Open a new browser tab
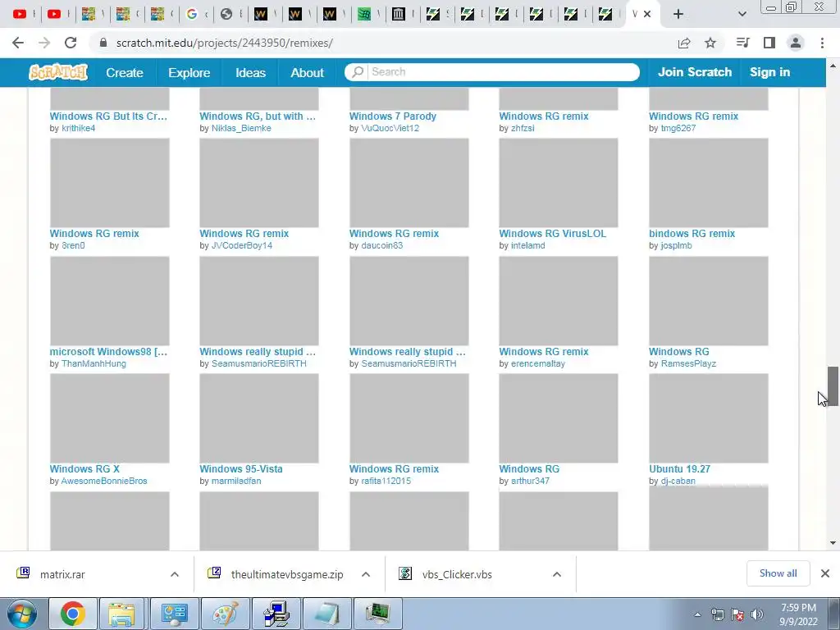The image size is (840, 630). tap(678, 14)
